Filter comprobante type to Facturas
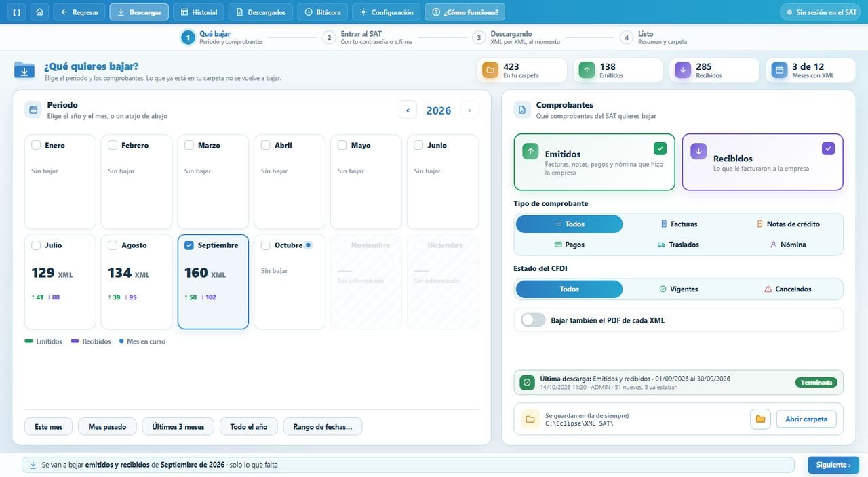The height and width of the screenshot is (477, 868). pyautogui.click(x=679, y=224)
